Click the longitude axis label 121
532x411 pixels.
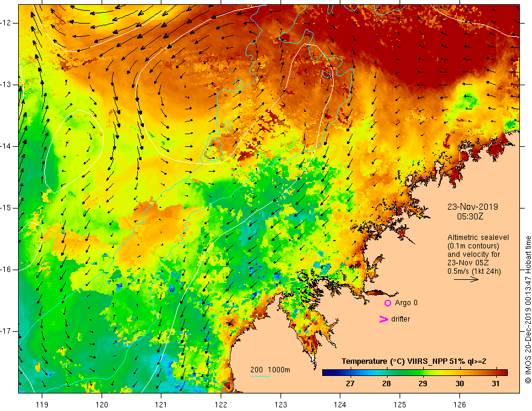161,404
